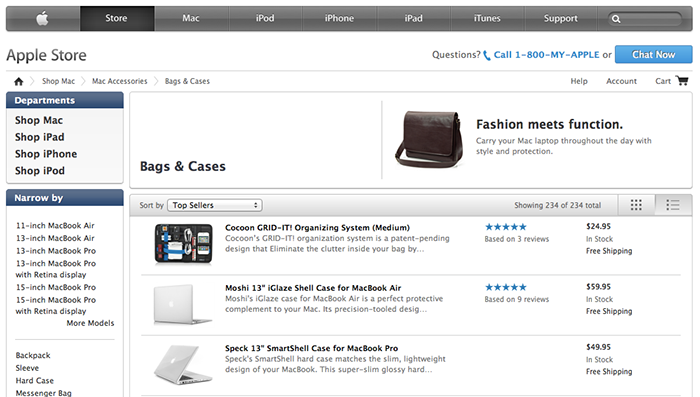Click Bags & Cases breadcrumb

coord(187,81)
